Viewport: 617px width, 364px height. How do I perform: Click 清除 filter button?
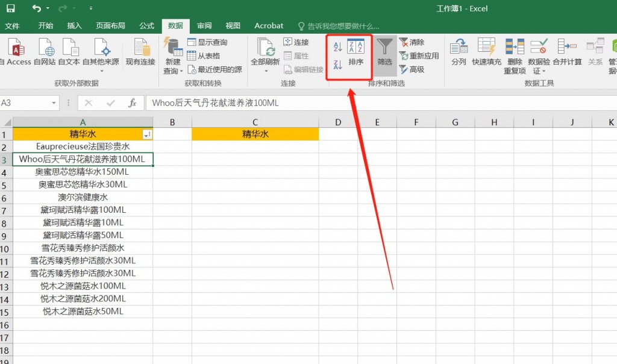412,42
